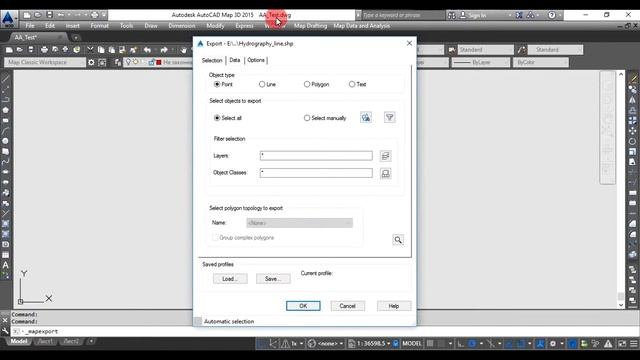The image size is (640, 360).
Task: Click Preview magnifier icon in Export dialog
Action: pos(398,240)
